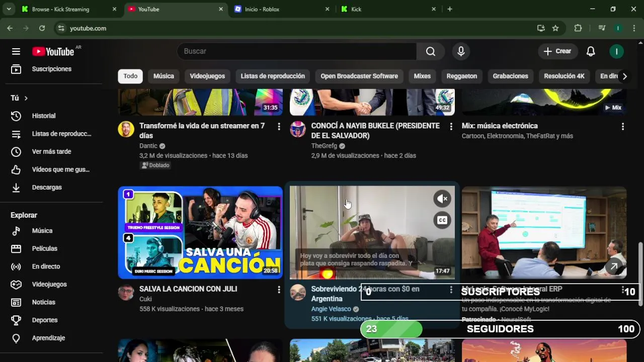Open Cuki channel name link
This screenshot has height=362, width=644.
click(145, 299)
